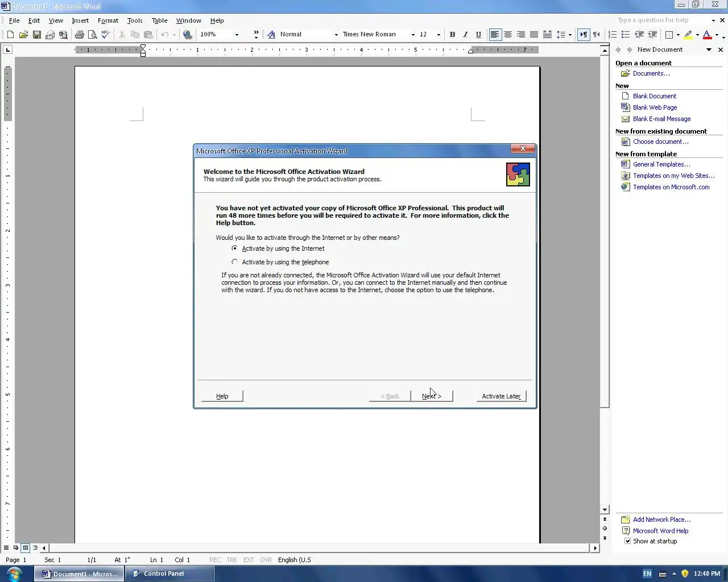The width and height of the screenshot is (728, 582).
Task: Align text left
Action: pos(495,35)
